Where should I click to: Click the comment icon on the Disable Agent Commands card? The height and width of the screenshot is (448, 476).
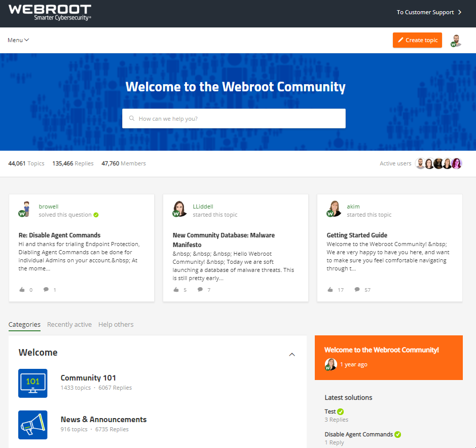[46, 289]
